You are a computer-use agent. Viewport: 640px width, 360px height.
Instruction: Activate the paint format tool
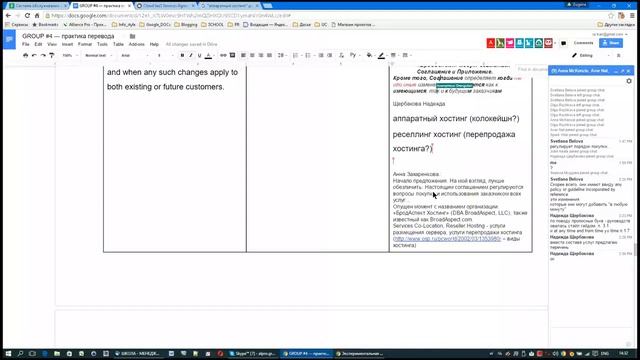tap(51, 56)
